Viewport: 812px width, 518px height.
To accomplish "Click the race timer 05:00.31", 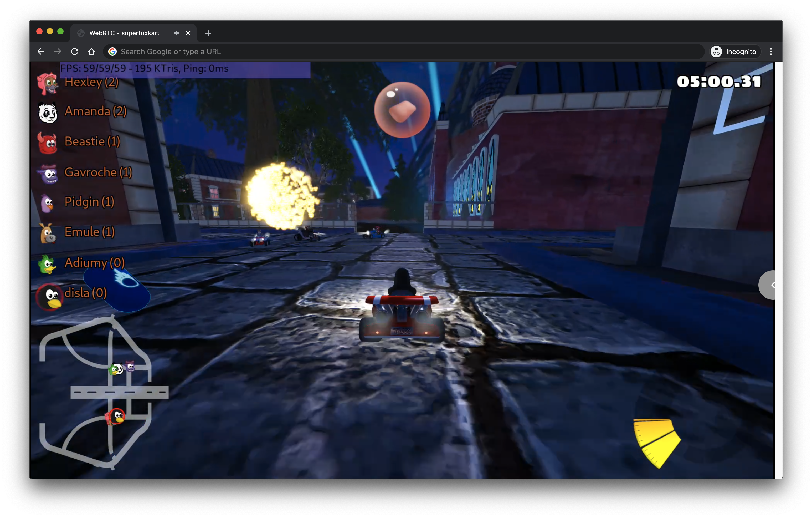I will click(x=719, y=82).
